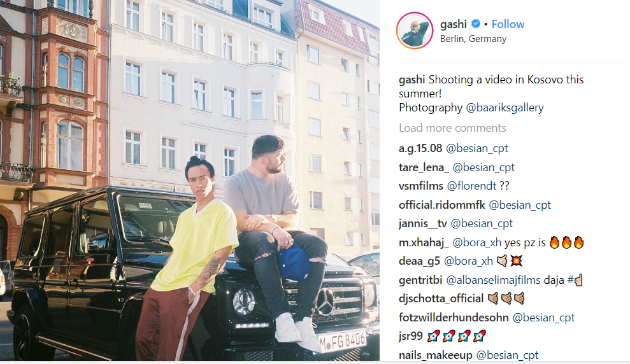This screenshot has height=364, width=630.
Task: Visit the @florendt mention in vsmfilms comment
Action: pos(471,186)
